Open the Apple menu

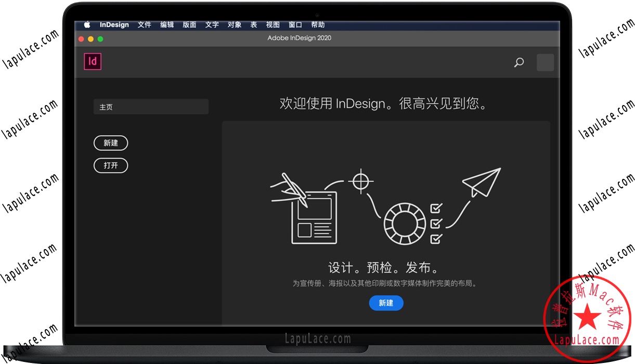pyautogui.click(x=87, y=24)
